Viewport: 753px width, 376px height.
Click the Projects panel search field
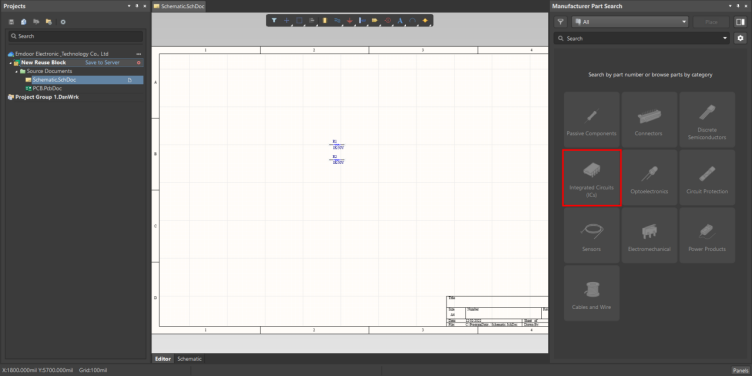76,36
